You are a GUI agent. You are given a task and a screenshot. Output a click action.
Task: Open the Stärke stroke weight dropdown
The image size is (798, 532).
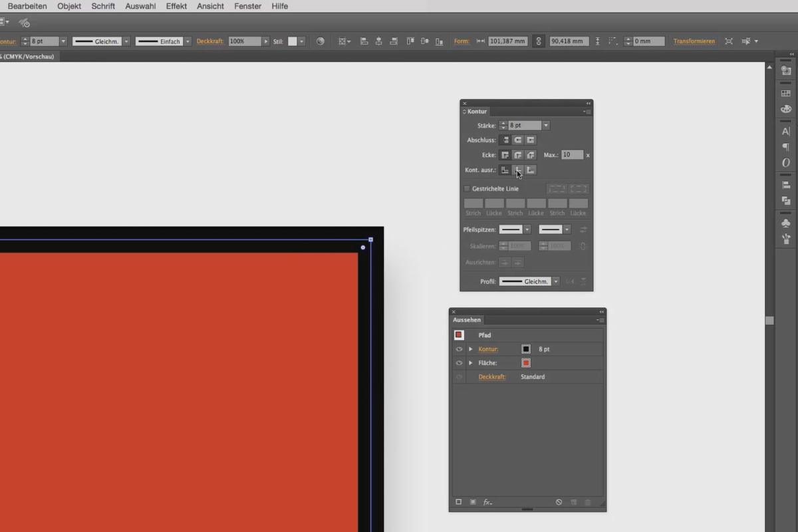coord(546,126)
